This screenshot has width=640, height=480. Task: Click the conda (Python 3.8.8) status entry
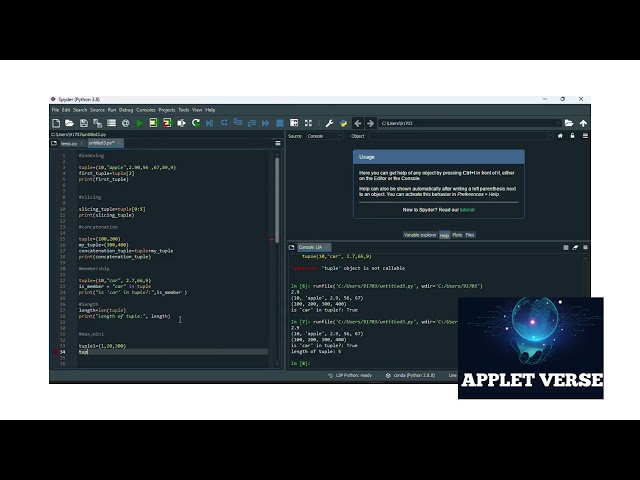(411, 376)
